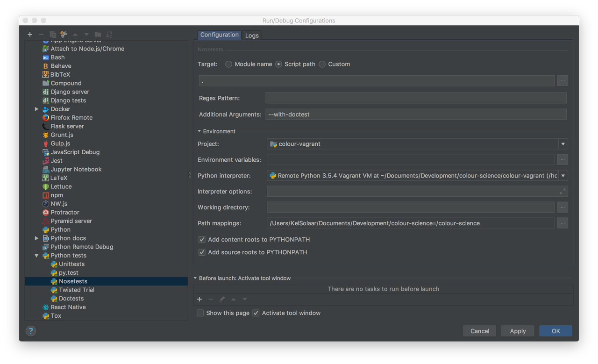
Task: Click the Cancel button
Action: coord(480,331)
